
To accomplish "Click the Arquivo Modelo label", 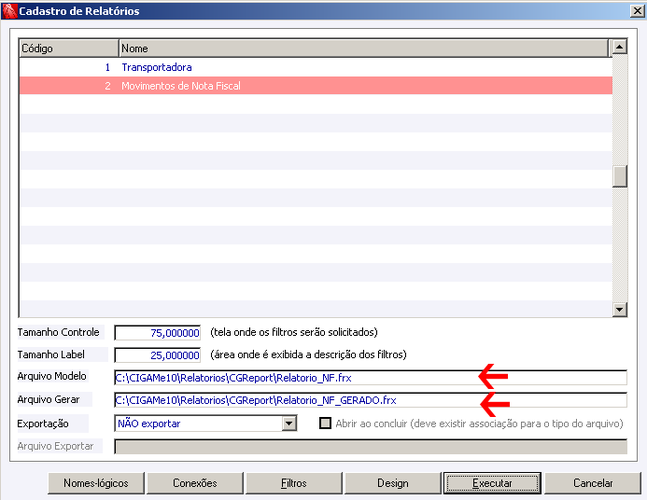I will (52, 376).
